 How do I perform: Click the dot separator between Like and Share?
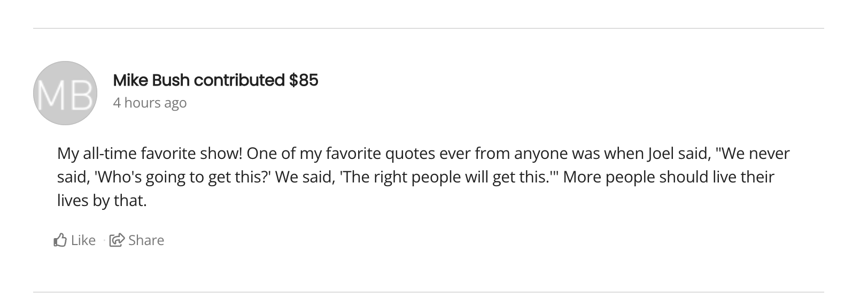tap(103, 241)
